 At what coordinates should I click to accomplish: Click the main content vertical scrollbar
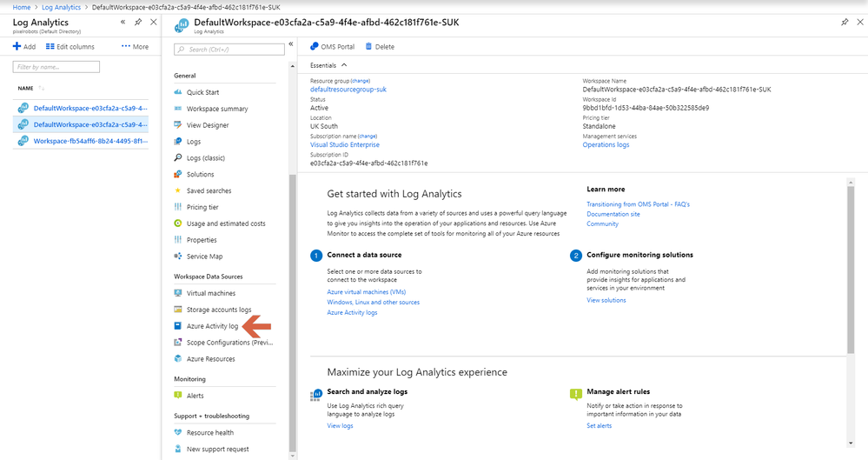[x=851, y=270]
